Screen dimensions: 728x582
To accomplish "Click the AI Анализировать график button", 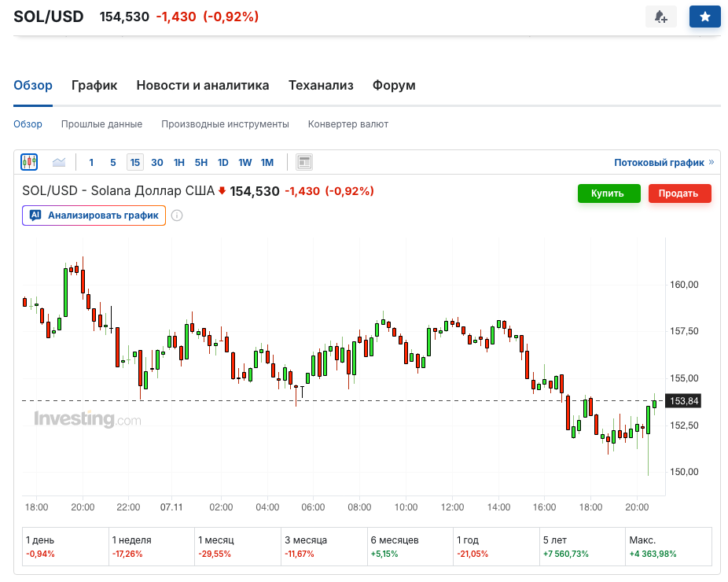I will point(94,215).
